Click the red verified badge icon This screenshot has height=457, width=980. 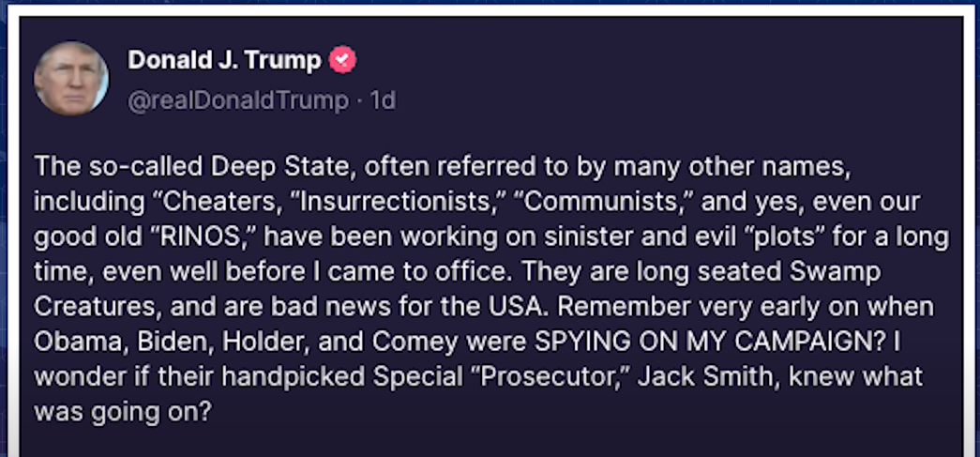click(x=342, y=61)
